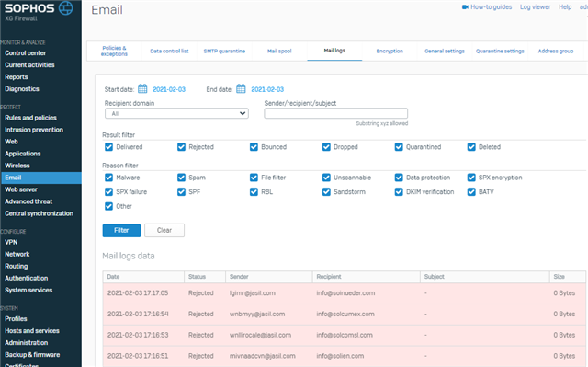Open the Quarantine settings tab
Viewport: 588px width, 367px height.
pos(500,51)
